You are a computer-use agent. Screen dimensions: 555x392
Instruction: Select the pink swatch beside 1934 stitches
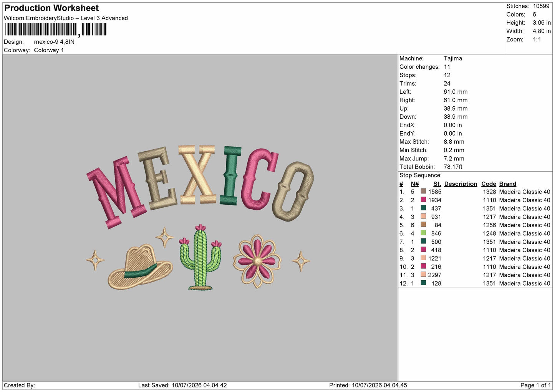tap(423, 200)
